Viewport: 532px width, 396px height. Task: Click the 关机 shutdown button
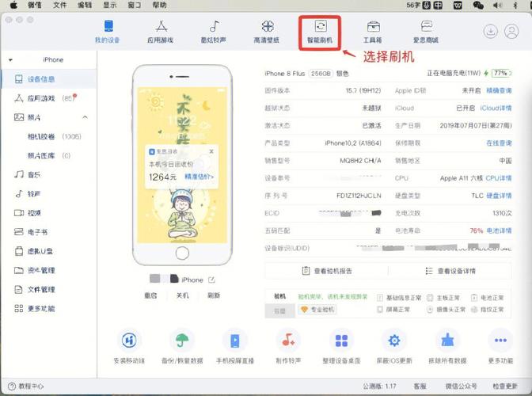[x=183, y=295]
